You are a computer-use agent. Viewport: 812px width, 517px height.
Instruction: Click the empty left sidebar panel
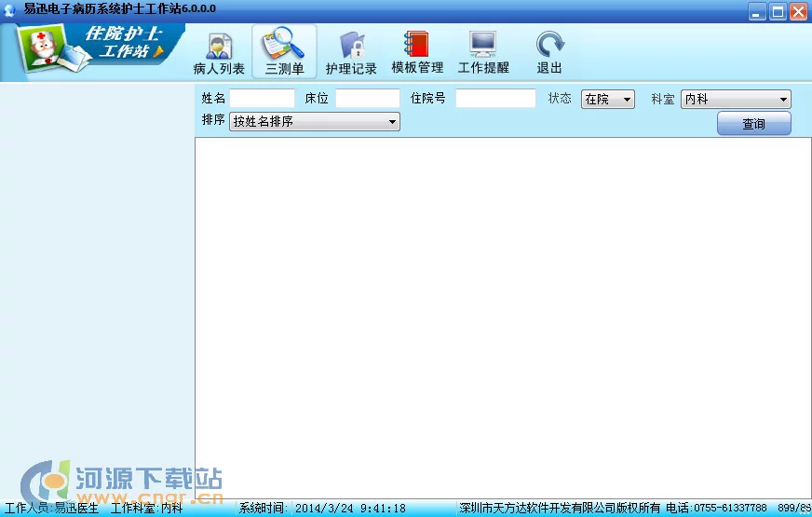coord(97,279)
